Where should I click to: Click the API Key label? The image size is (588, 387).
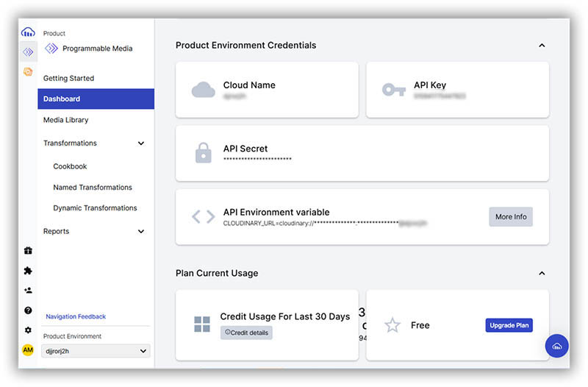pyautogui.click(x=430, y=85)
